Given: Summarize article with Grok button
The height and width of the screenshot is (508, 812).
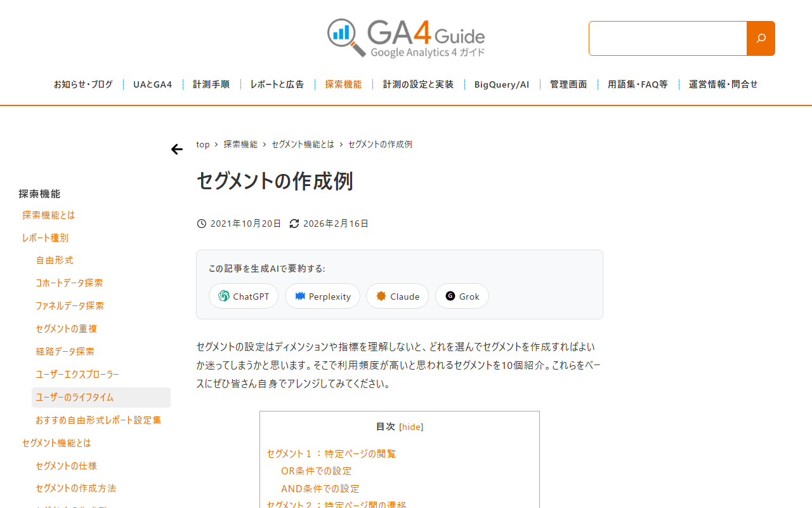Looking at the screenshot, I should pyautogui.click(x=462, y=296).
